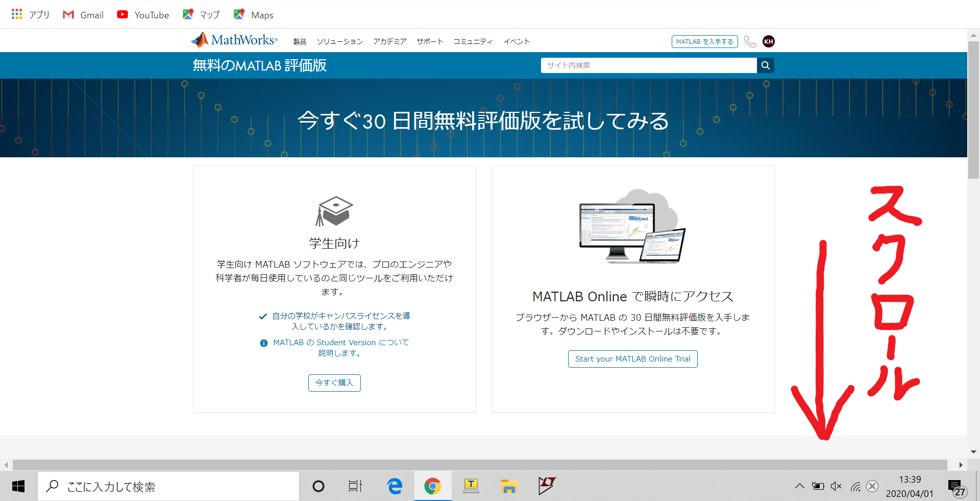Viewport: 980px width, 501px height.
Task: Switch to Google Chrome in taskbar
Action: (432, 486)
